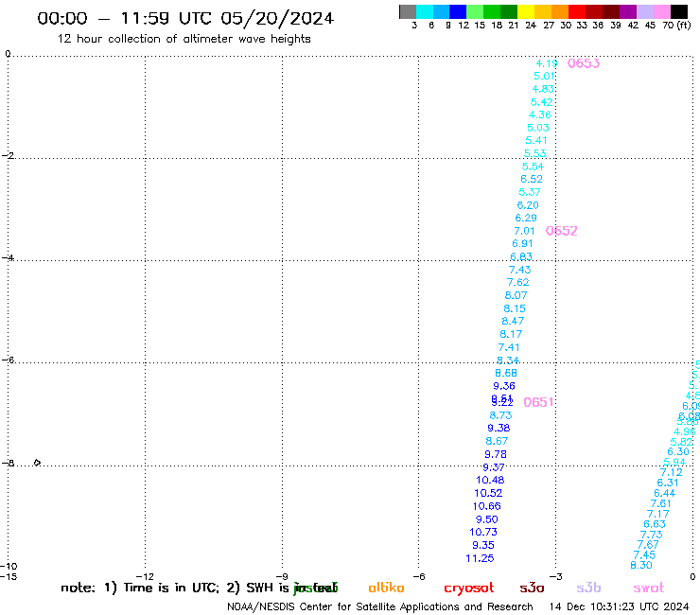Click the black swatch at the legend end
The width and height of the screenshot is (700, 615).
tap(678, 11)
